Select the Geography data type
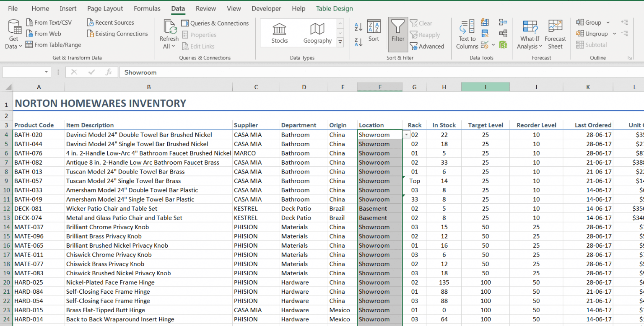 point(317,33)
